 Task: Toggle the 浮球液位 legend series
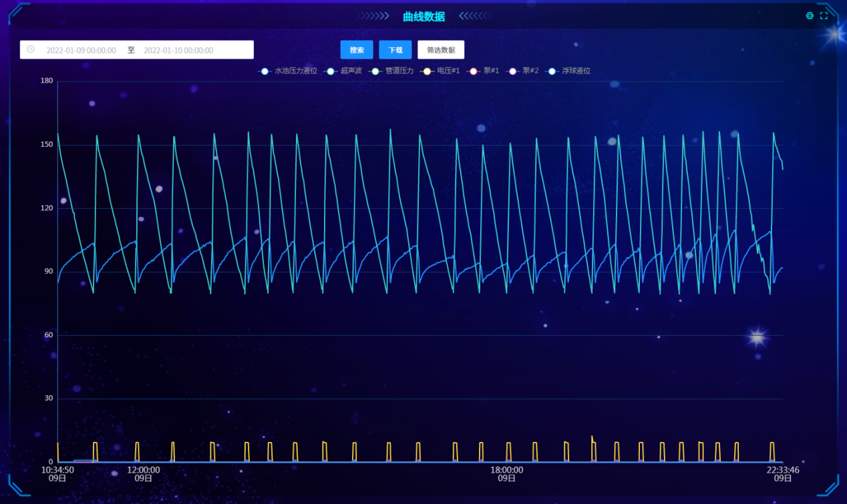(x=568, y=71)
